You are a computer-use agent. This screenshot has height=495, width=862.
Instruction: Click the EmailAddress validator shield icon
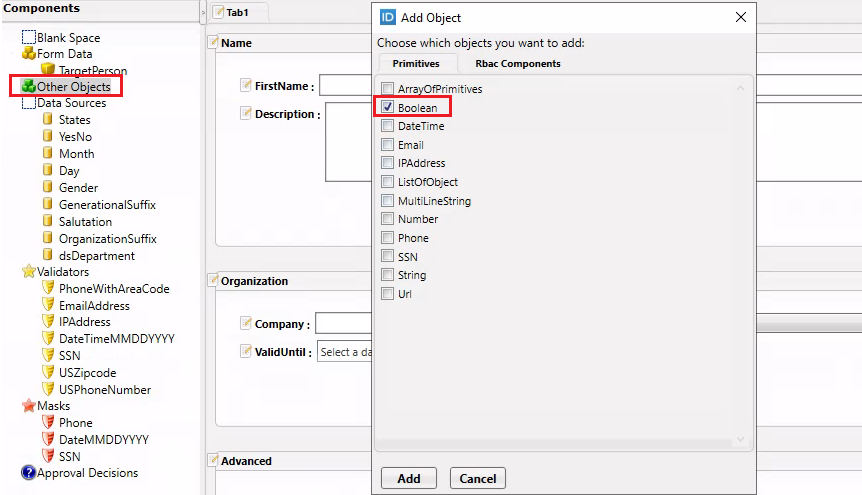click(48, 305)
